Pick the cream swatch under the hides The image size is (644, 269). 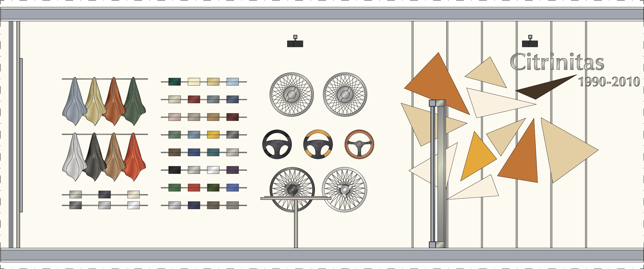(133, 194)
